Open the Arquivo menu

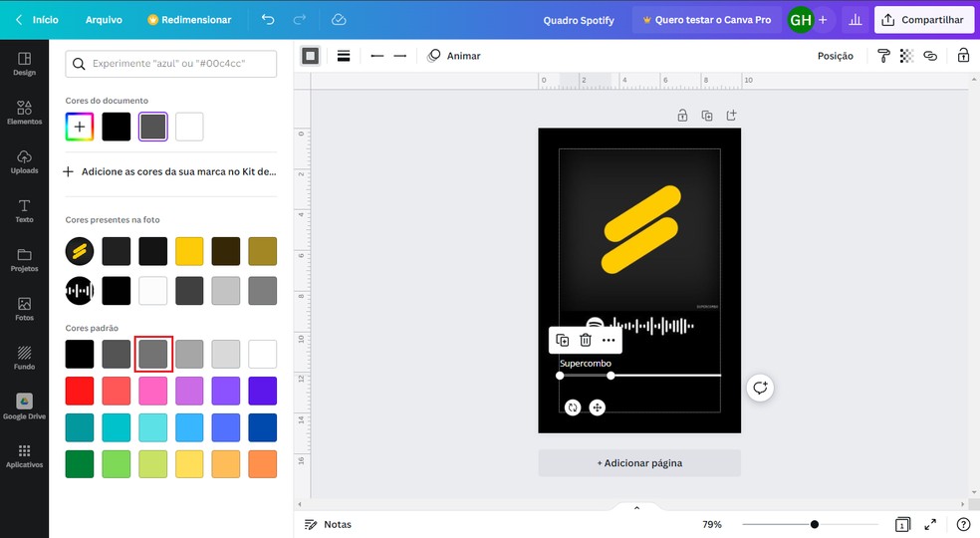(104, 20)
